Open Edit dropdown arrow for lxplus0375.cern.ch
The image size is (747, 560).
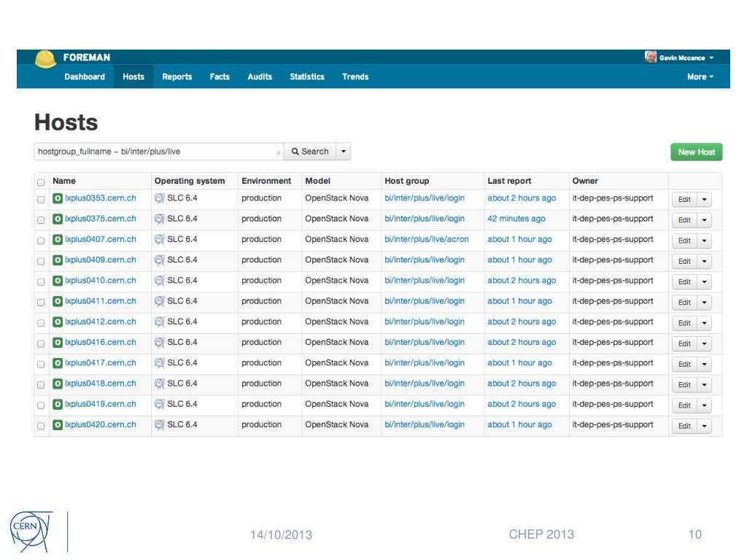pos(704,220)
